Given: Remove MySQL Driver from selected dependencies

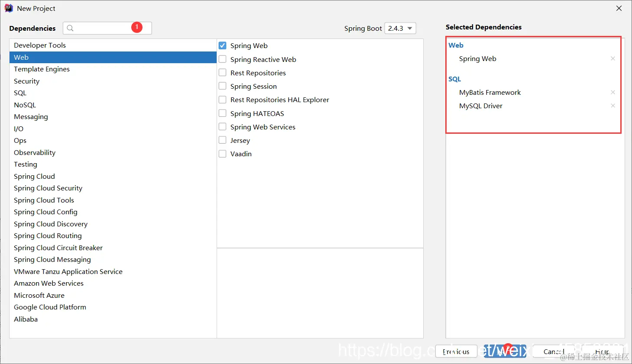Looking at the screenshot, I should point(613,106).
